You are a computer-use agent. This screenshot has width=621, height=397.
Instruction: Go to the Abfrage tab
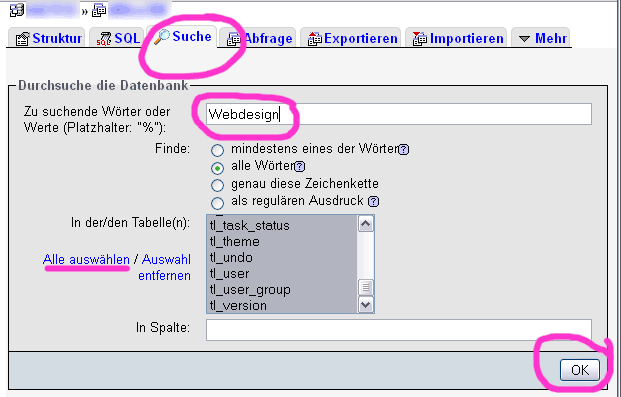(x=258, y=38)
